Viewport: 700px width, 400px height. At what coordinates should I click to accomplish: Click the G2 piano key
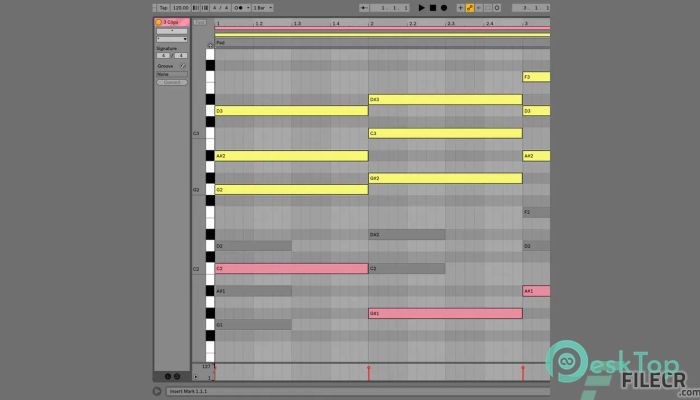point(210,190)
